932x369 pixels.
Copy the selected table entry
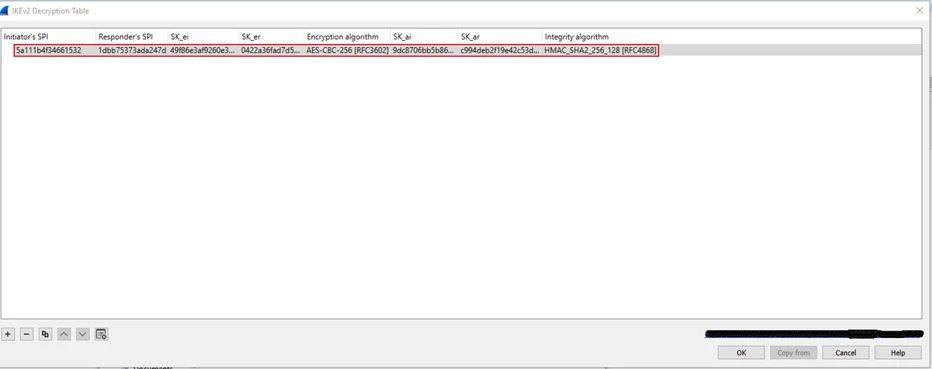click(45, 335)
